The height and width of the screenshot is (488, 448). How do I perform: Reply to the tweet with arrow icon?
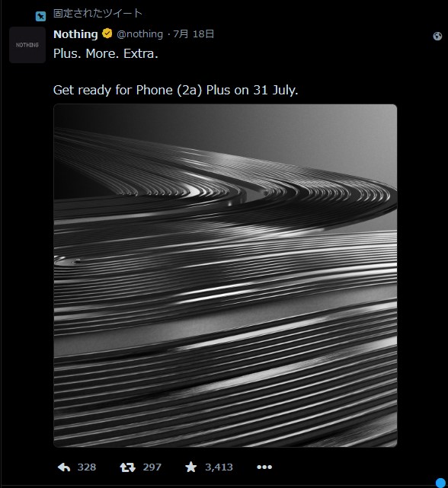coord(64,467)
